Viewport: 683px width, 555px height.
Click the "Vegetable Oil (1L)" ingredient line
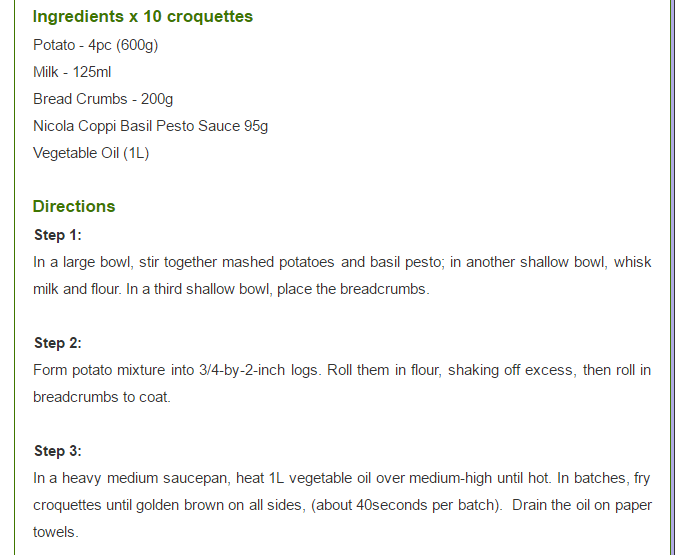tap(91, 153)
